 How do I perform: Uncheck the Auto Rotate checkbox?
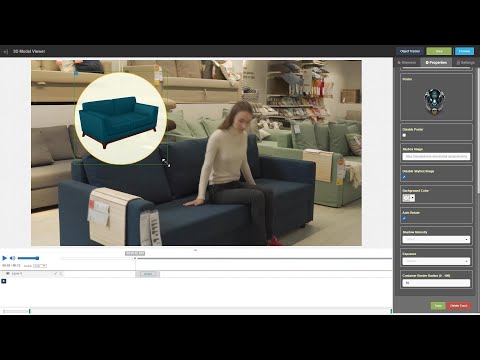tap(404, 219)
